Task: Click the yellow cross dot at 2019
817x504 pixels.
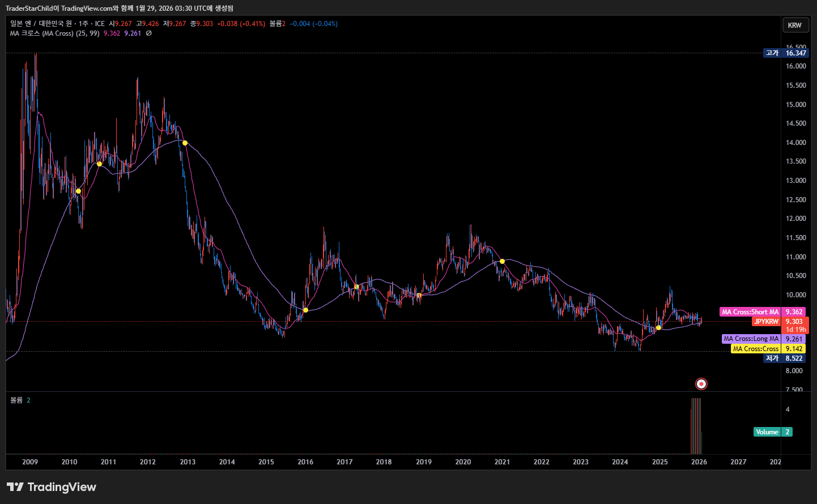Action: tap(419, 295)
